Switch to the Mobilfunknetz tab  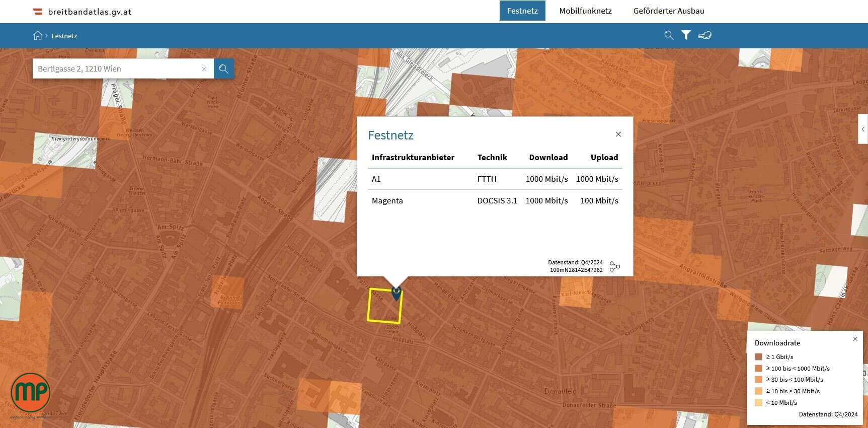(x=585, y=11)
